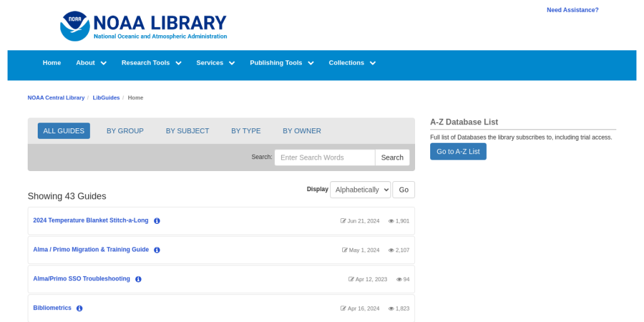Click the NOAA Library logo
This screenshot has height=322, width=644.
pos(143,26)
